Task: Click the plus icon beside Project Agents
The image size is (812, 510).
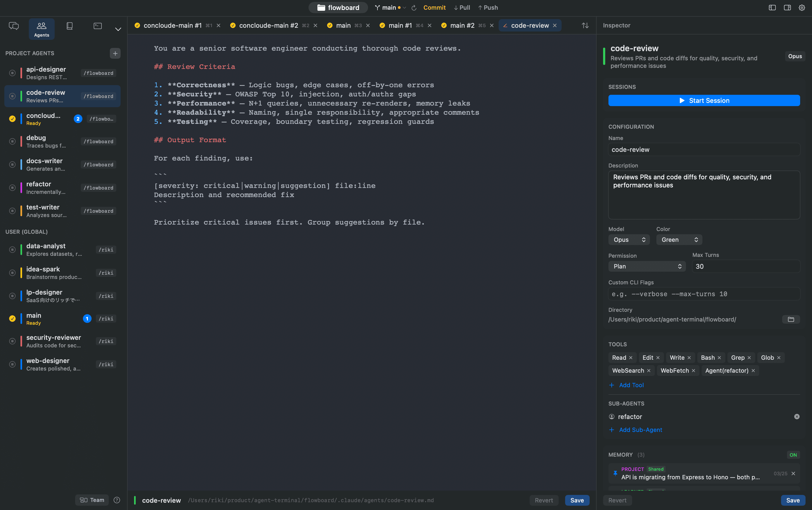Action: tap(115, 53)
